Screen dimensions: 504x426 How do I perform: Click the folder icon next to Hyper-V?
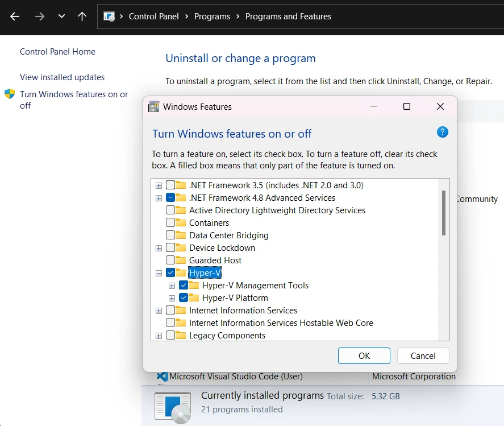[180, 272]
